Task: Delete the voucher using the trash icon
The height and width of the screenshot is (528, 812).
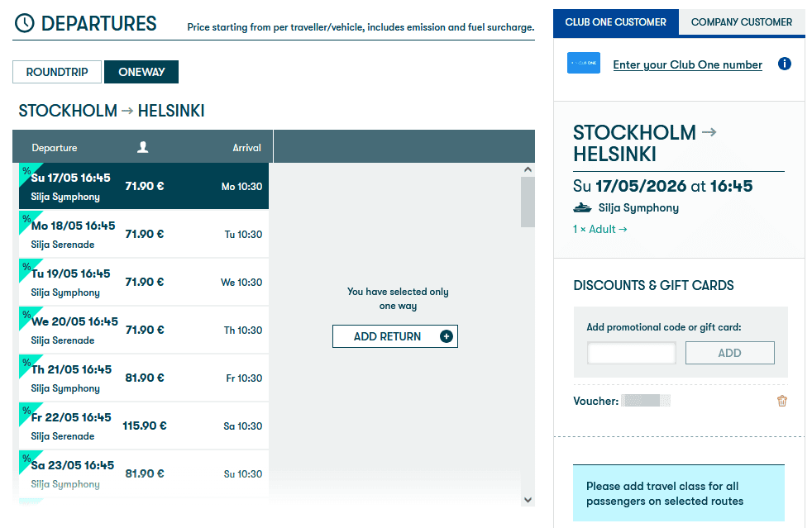Action: (x=781, y=401)
